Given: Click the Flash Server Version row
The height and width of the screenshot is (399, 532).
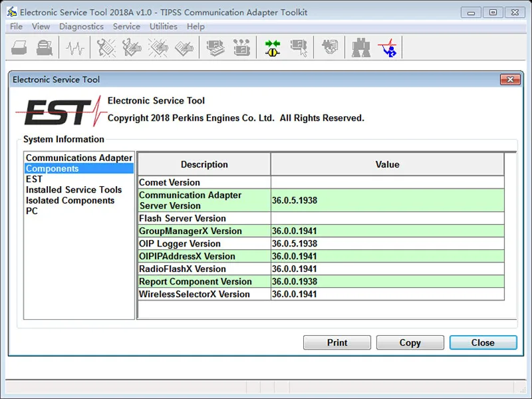Looking at the screenshot, I should tap(321, 218).
